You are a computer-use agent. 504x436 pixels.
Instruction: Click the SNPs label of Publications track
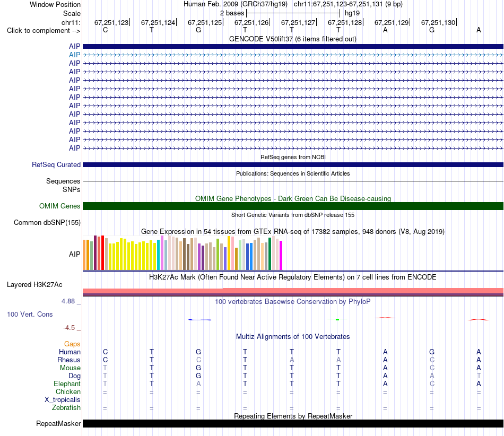[x=72, y=189]
